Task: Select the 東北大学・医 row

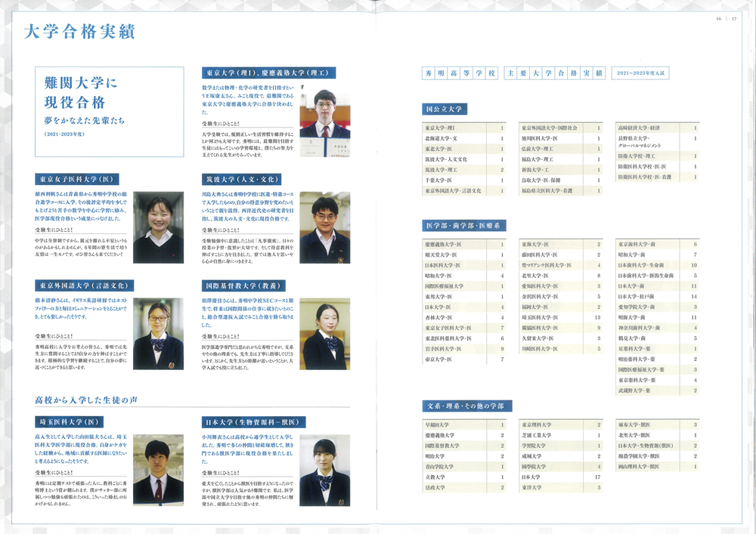Action: coord(464,150)
